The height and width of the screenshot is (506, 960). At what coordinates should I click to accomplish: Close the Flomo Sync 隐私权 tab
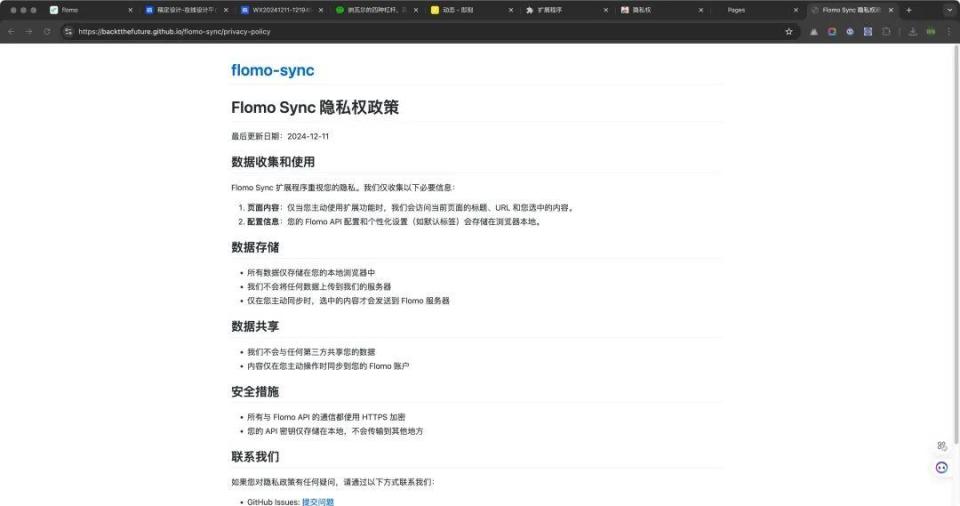(891, 10)
